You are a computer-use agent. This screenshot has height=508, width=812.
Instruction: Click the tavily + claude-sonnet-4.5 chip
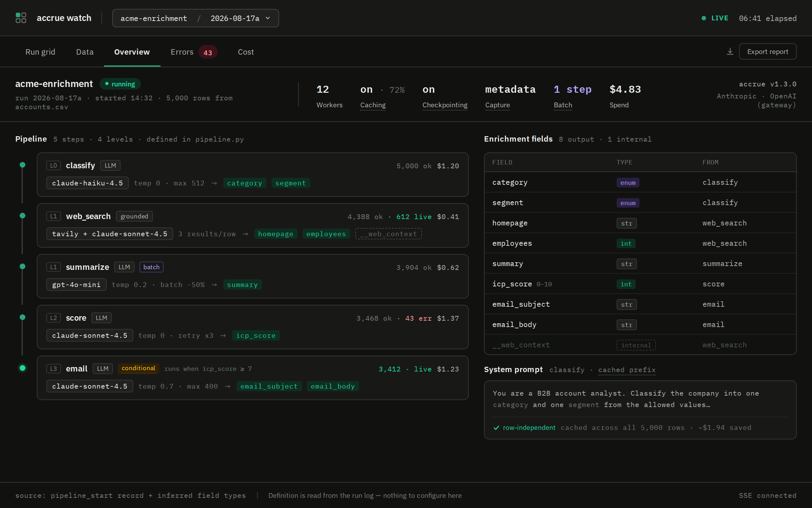click(x=110, y=234)
